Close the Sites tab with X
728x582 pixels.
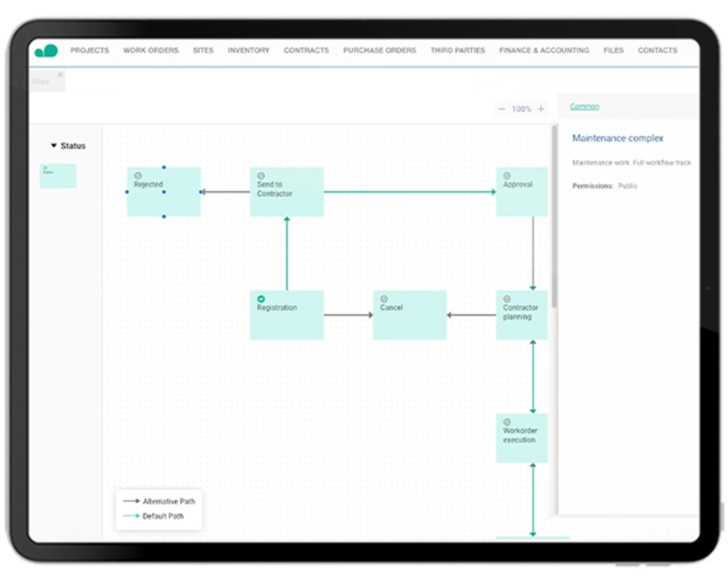[x=60, y=74]
